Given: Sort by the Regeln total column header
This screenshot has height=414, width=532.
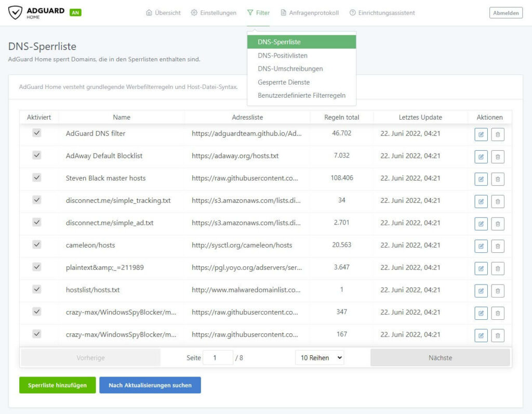Looking at the screenshot, I should coord(342,117).
